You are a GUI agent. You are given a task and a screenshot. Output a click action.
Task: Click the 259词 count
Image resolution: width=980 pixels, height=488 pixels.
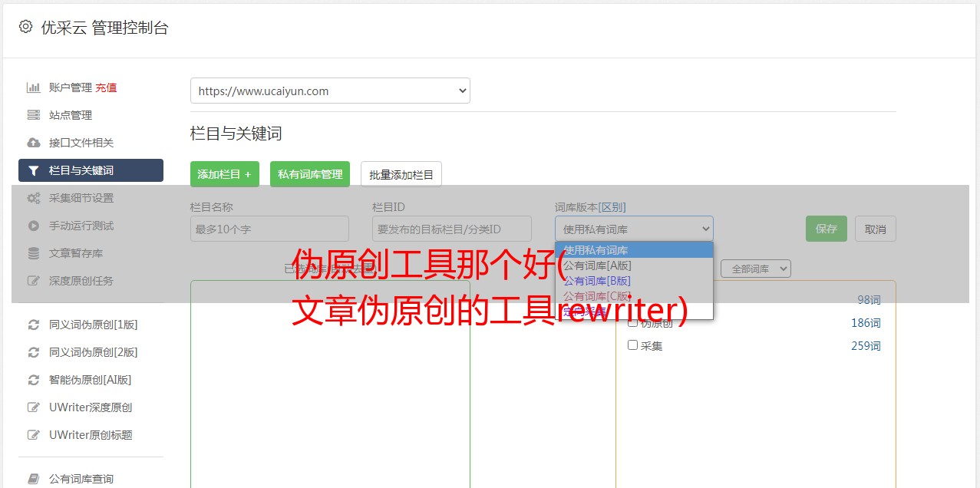[x=866, y=346]
